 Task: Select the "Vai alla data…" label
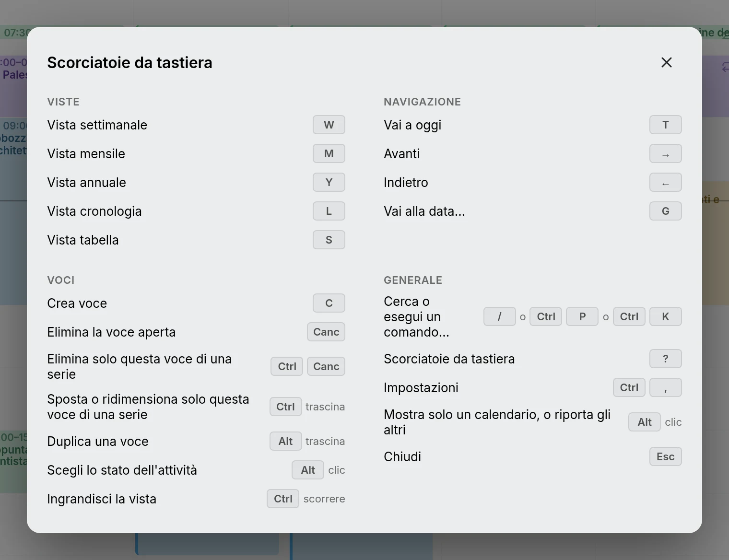coord(424,211)
